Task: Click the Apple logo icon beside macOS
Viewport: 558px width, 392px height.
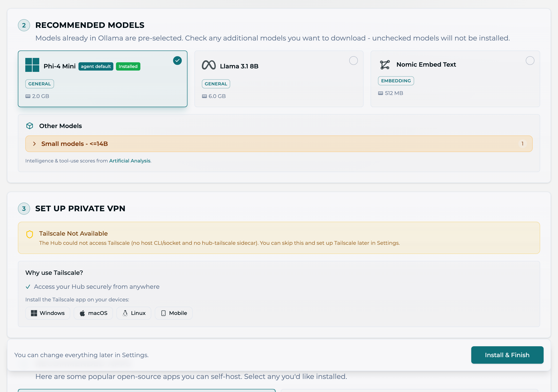Action: pyautogui.click(x=82, y=313)
